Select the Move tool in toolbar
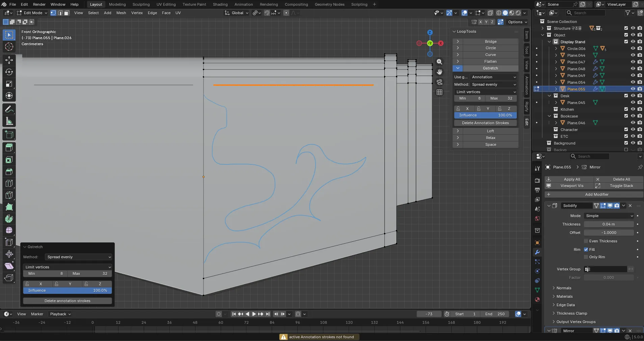Screen dimensions: 644x341 [x=9, y=60]
